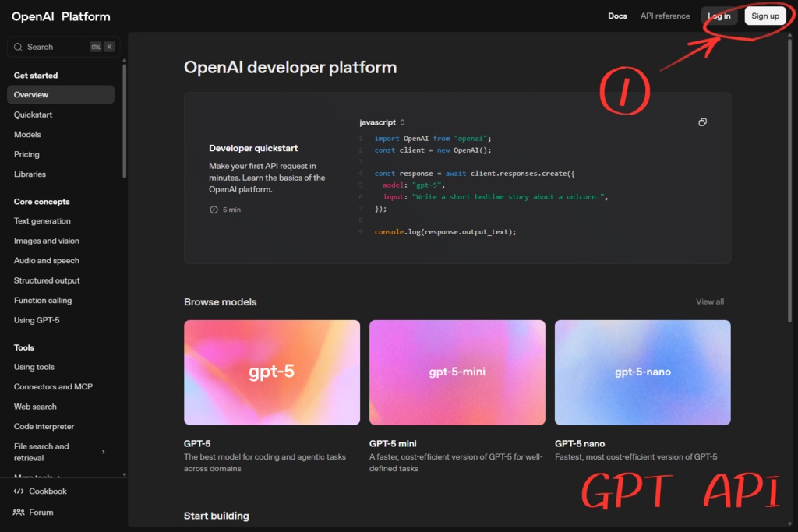Open Code interpreter sidebar item

tap(44, 426)
